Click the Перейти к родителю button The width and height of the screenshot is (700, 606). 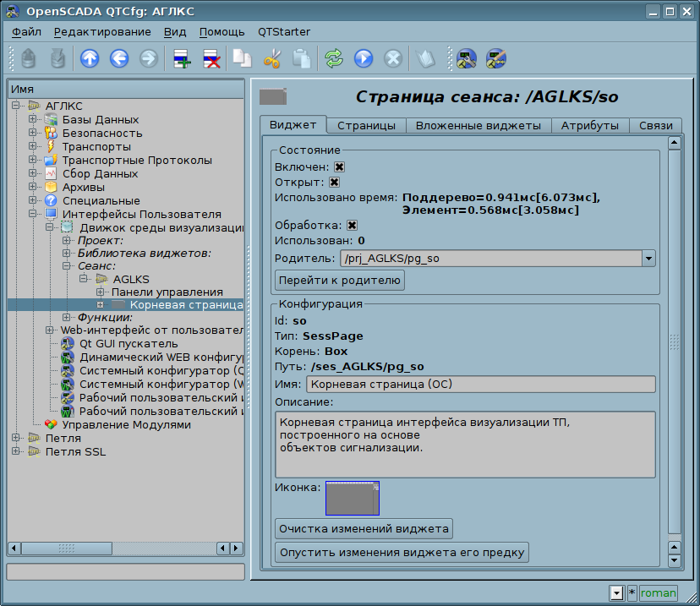[x=340, y=281]
